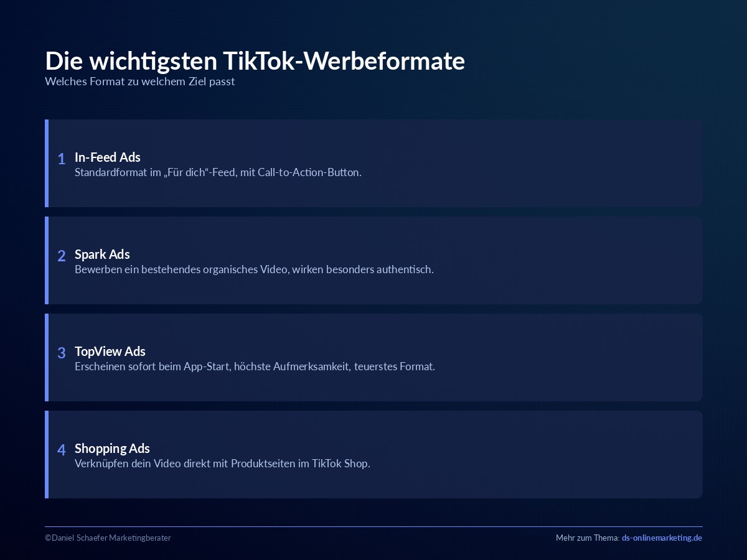Image resolution: width=747 pixels, height=560 pixels.
Task: Click number 3 beside TopView Ads
Action: point(62,353)
